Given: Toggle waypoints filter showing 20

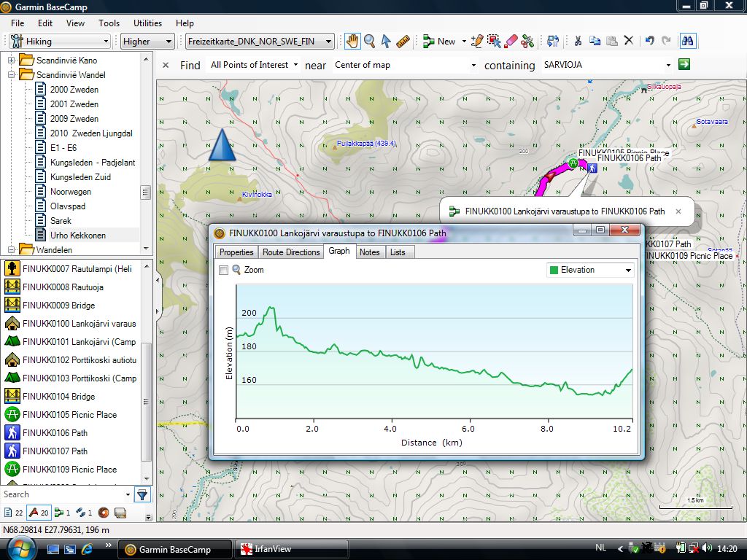Looking at the screenshot, I should pyautogui.click(x=38, y=513).
